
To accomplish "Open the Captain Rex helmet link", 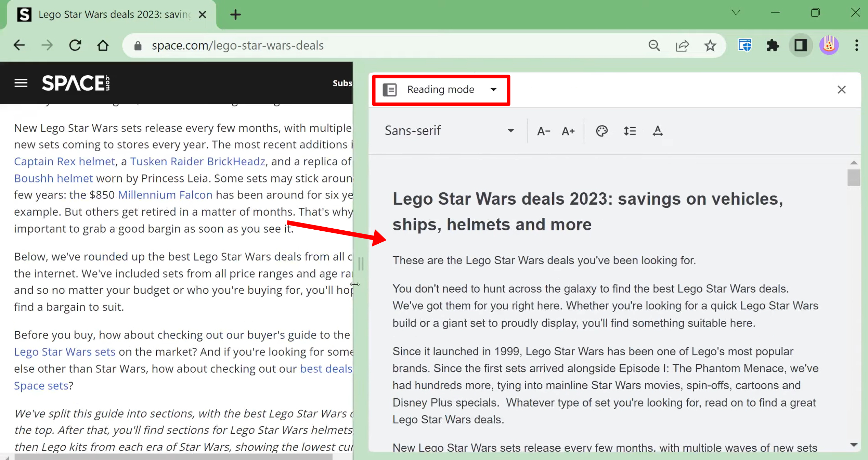I will pos(64,161).
